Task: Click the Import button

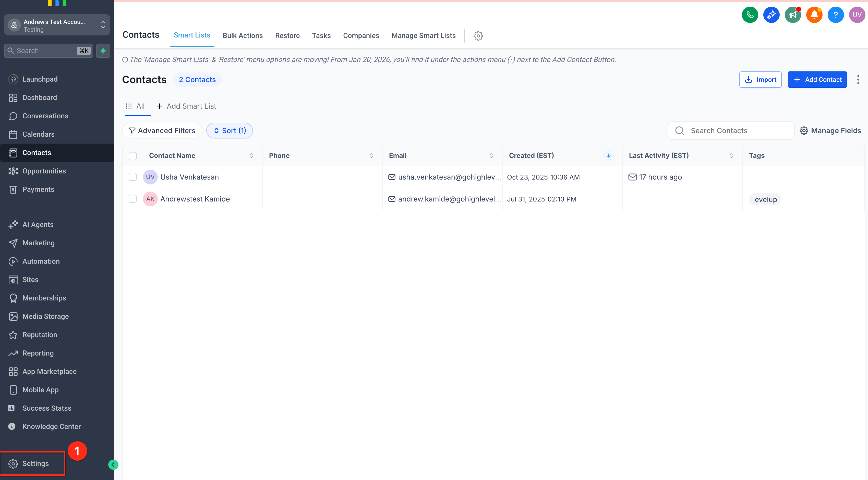Action: coord(760,79)
